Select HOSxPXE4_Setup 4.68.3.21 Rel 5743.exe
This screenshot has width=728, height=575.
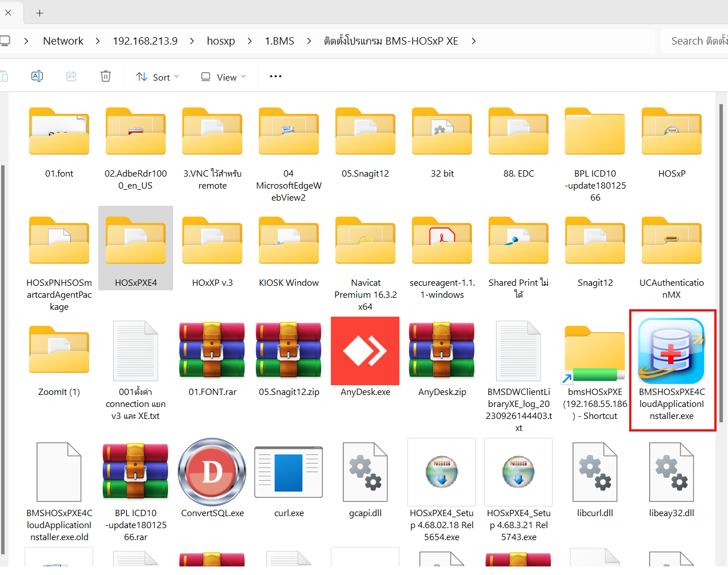pyautogui.click(x=519, y=491)
